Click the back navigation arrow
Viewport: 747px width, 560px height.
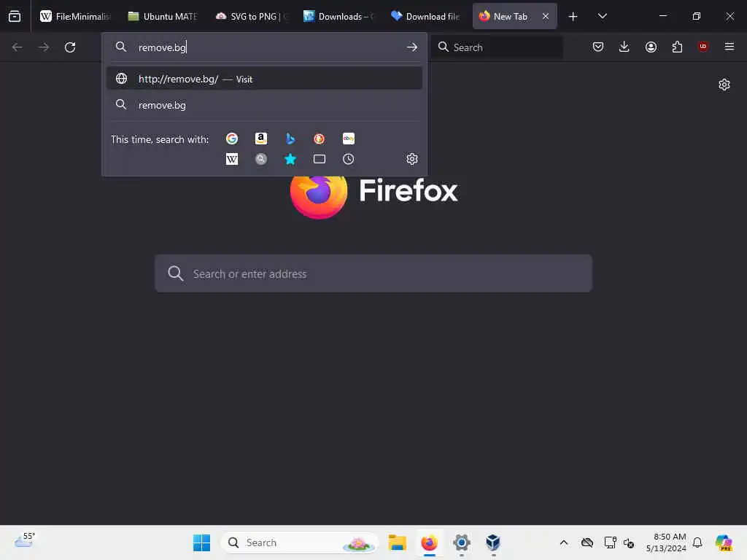18,47
